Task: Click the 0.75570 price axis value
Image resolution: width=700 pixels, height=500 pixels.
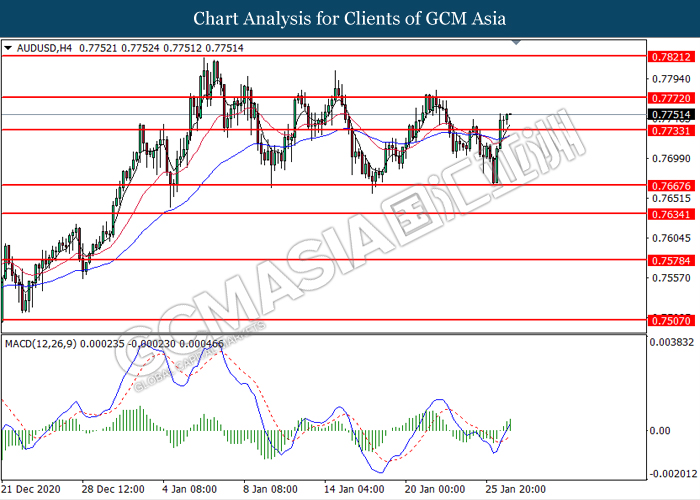Action: (x=671, y=278)
